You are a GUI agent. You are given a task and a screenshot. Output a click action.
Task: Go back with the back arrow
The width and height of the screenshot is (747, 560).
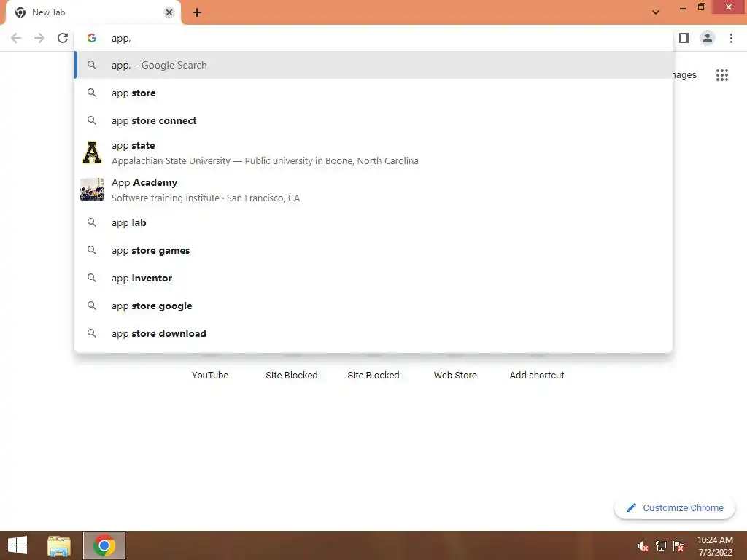16,38
